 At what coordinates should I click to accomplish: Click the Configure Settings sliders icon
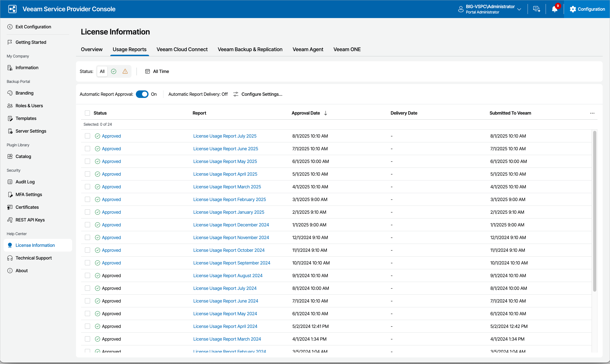click(x=236, y=94)
